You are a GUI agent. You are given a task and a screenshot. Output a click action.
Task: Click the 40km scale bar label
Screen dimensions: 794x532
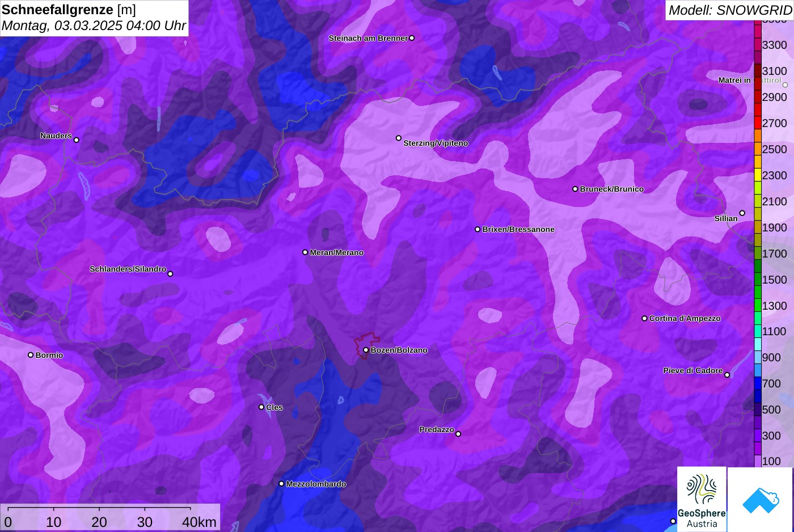tap(199, 522)
